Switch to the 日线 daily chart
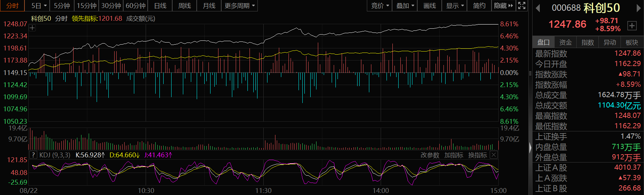This screenshot has width=644, height=195. click(160, 6)
